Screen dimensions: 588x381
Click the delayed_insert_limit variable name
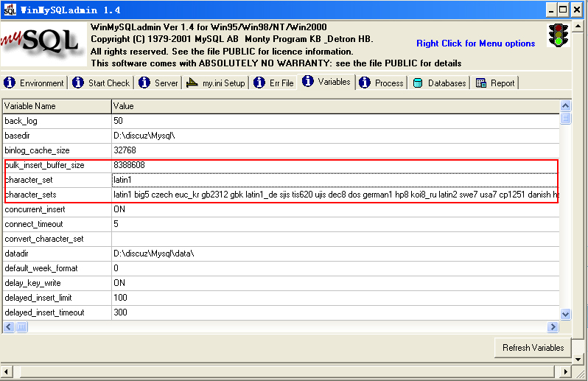coord(38,298)
